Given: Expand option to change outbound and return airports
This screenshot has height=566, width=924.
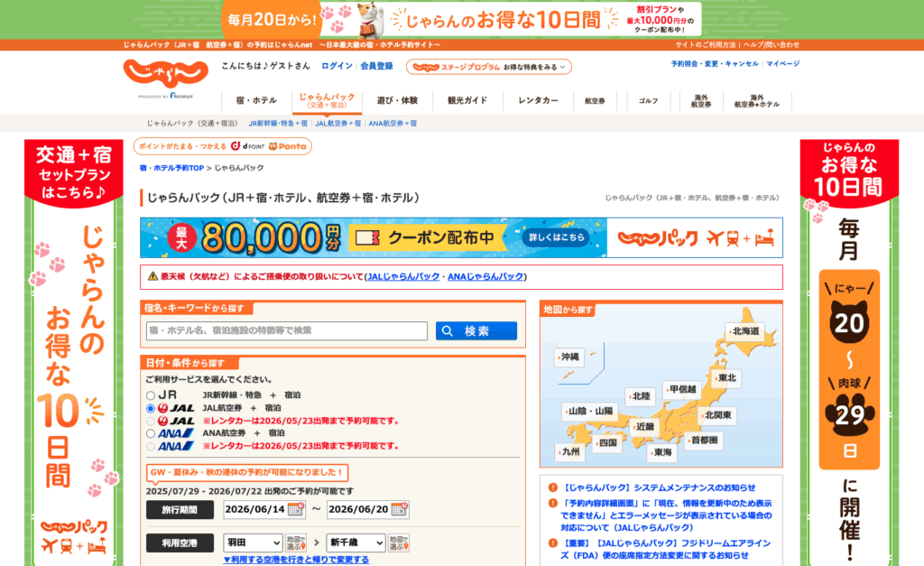Looking at the screenshot, I should pyautogui.click(x=296, y=560).
